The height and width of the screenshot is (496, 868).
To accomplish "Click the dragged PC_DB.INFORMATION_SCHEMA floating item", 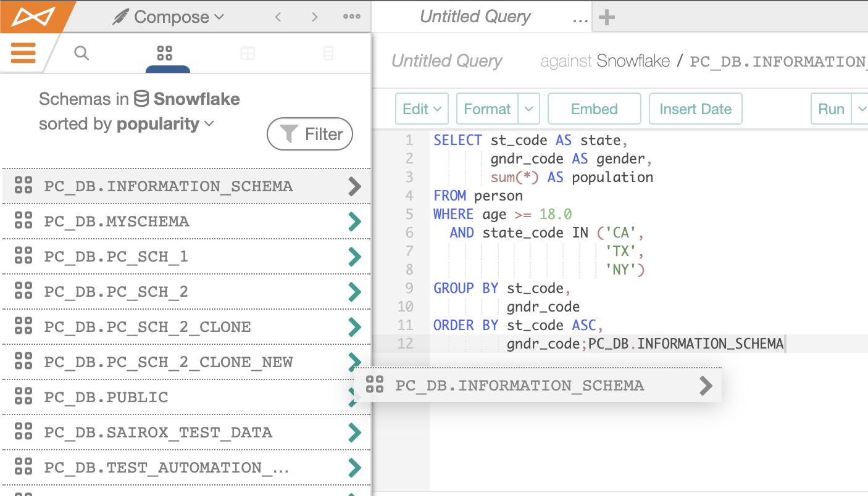I will (537, 386).
